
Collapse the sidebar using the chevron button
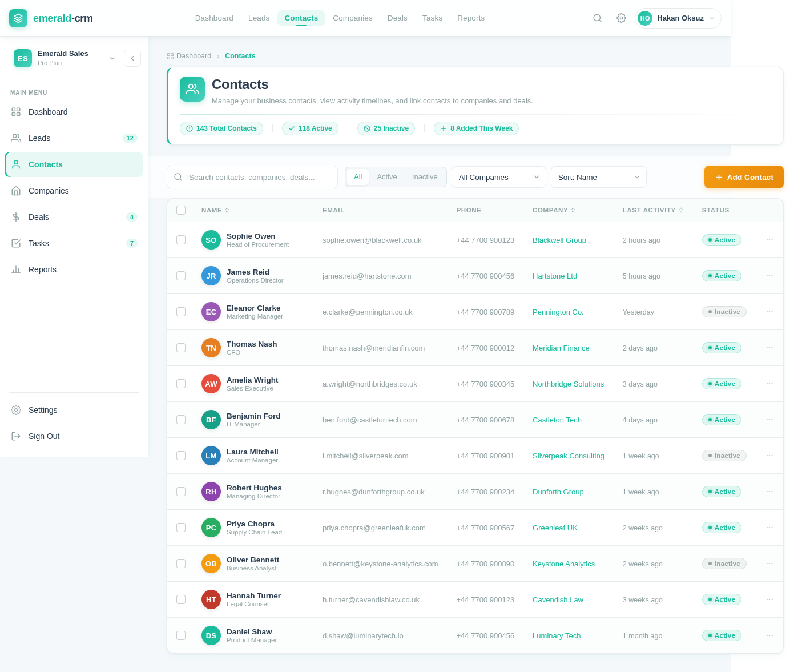tap(132, 58)
